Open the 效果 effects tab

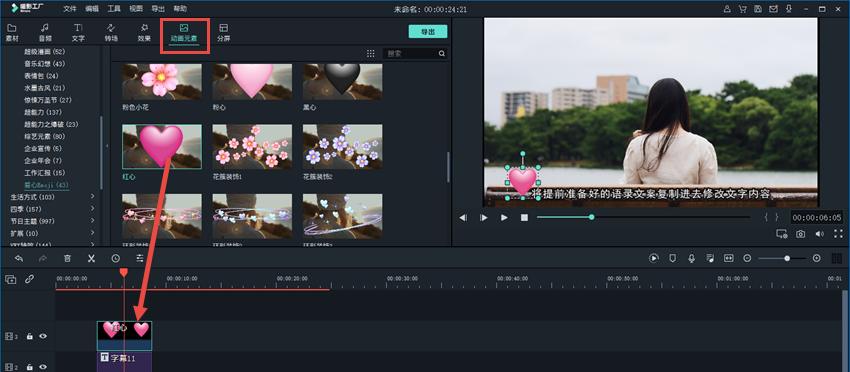[x=144, y=33]
